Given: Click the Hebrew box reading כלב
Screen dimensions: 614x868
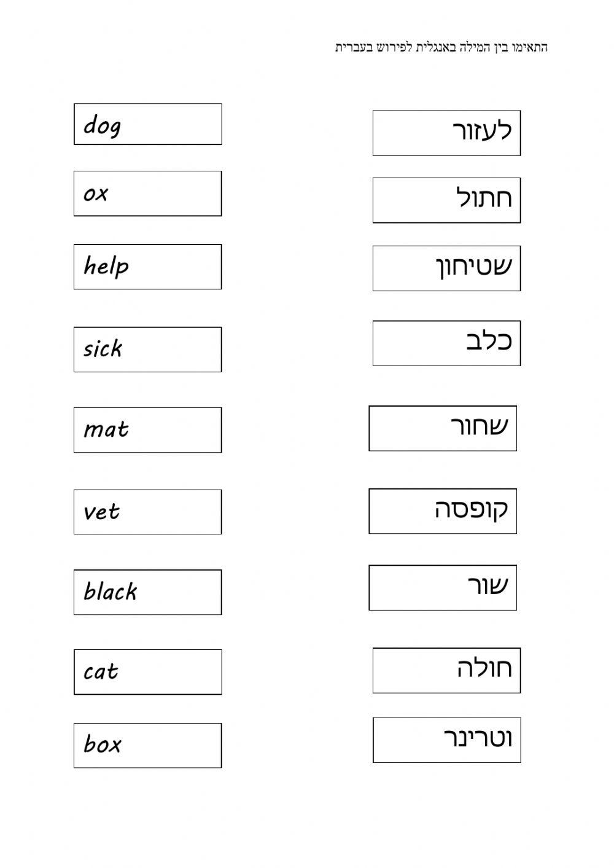Looking at the screenshot, I should coord(446,343).
